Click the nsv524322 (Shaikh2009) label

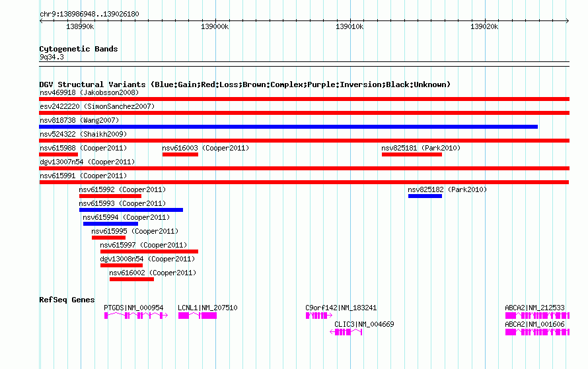click(83, 134)
